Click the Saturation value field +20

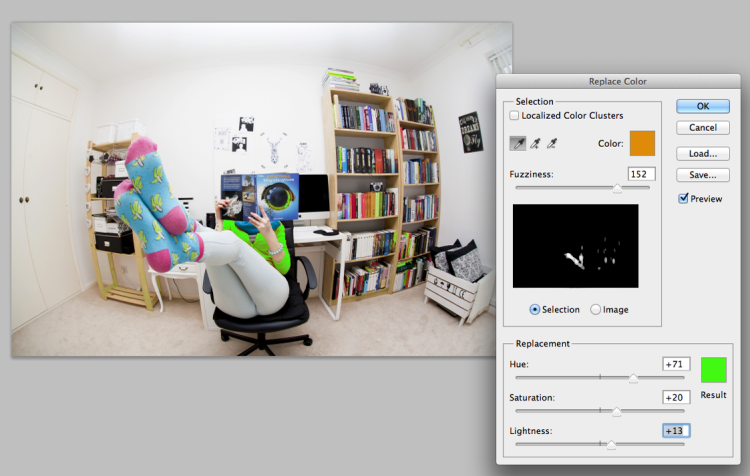676,397
